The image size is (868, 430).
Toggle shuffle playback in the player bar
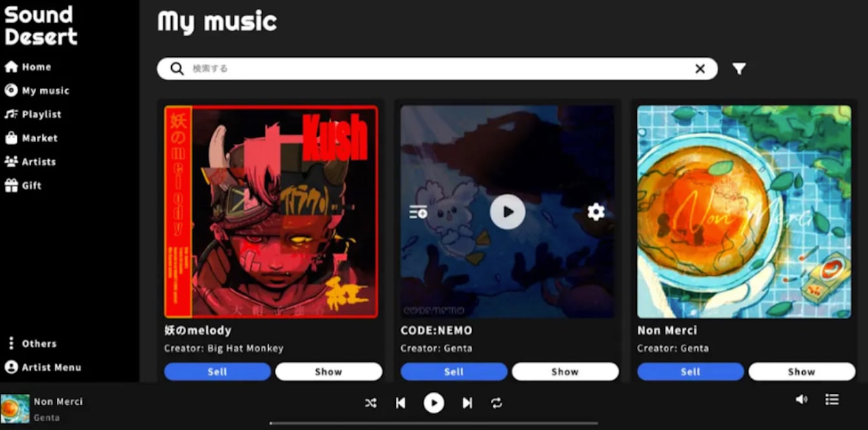[x=370, y=403]
